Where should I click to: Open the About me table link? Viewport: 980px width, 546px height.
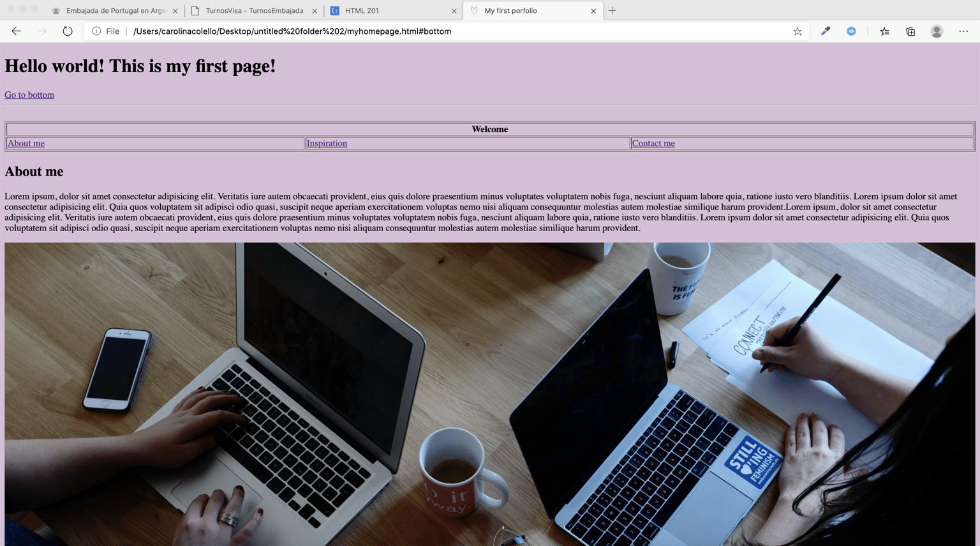point(26,143)
